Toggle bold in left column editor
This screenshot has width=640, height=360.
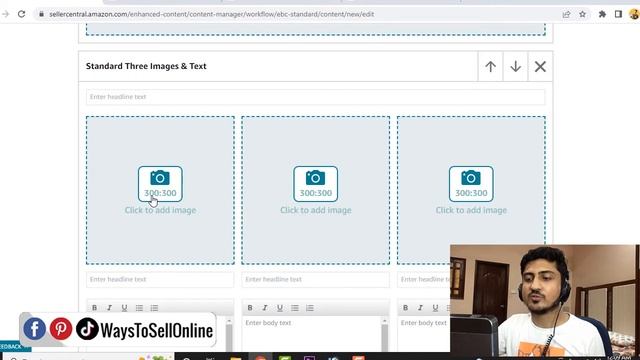tap(94, 308)
